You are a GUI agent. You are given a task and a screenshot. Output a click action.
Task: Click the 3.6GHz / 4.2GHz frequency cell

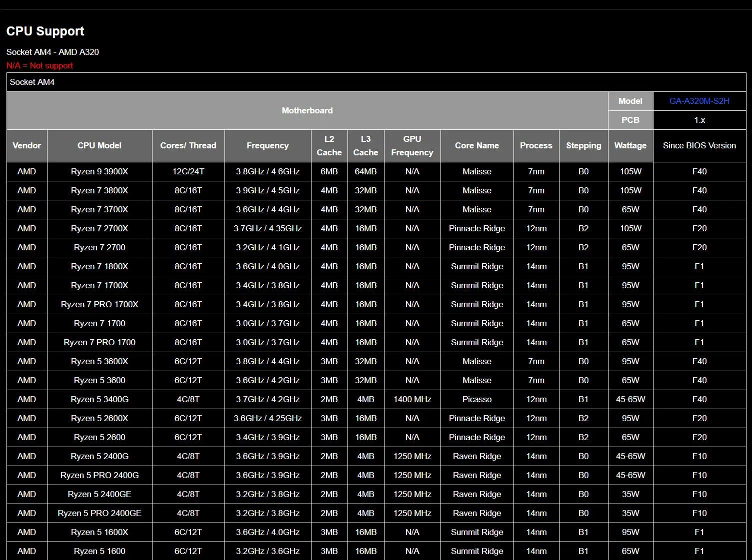(x=267, y=380)
